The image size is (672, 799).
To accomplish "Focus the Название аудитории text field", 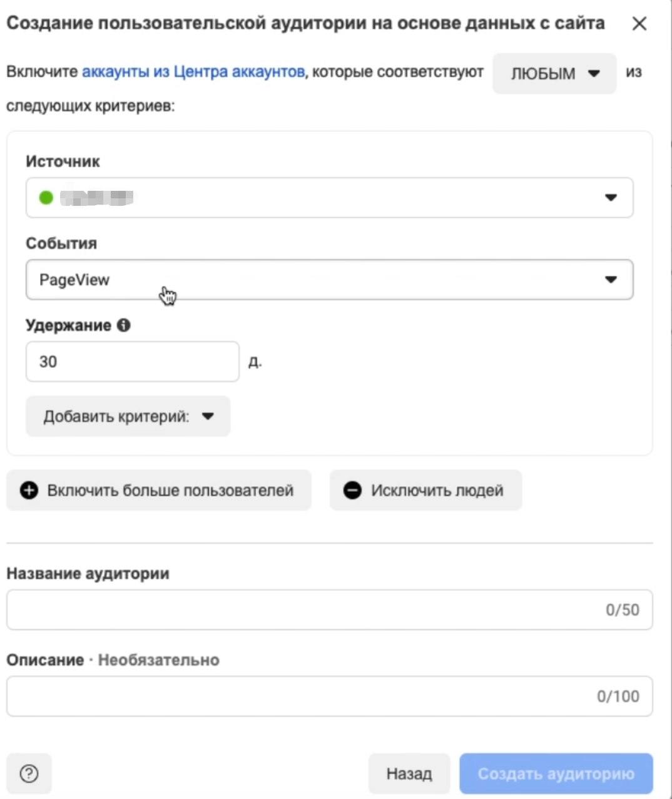I will pyautogui.click(x=330, y=609).
